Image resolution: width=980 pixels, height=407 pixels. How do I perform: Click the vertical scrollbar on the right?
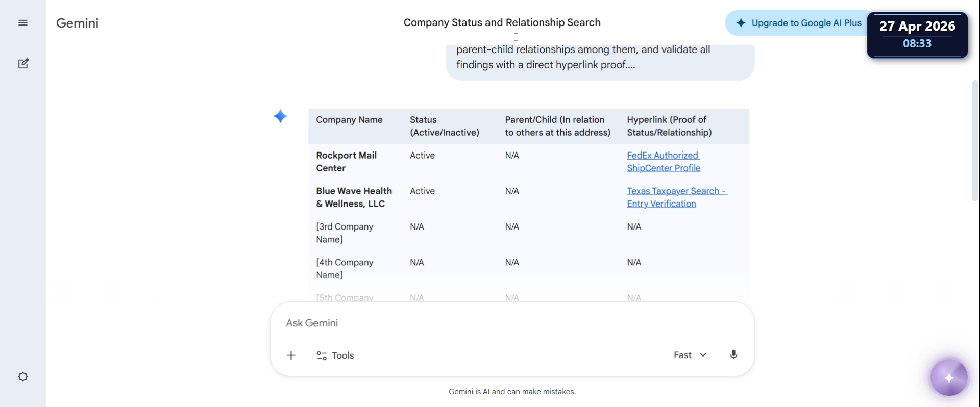975,140
